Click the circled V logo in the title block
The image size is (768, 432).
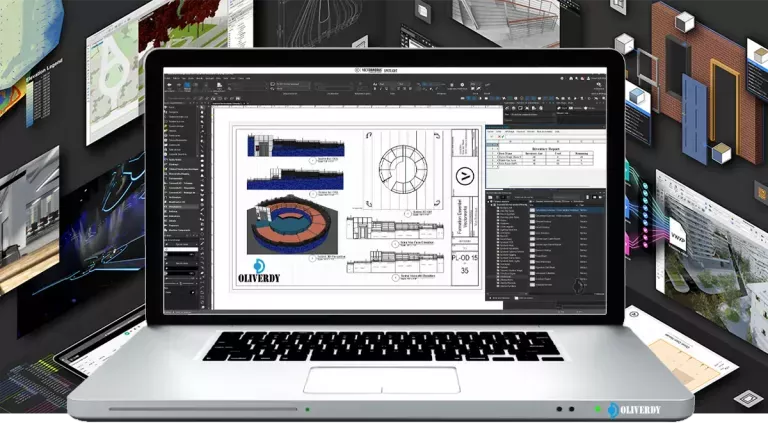click(x=464, y=176)
